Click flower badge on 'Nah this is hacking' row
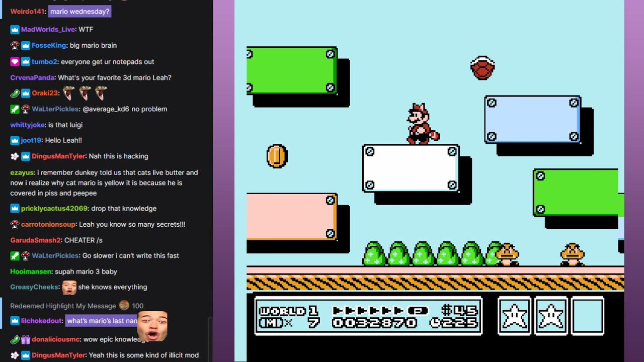The height and width of the screenshot is (362, 644). coord(15,156)
